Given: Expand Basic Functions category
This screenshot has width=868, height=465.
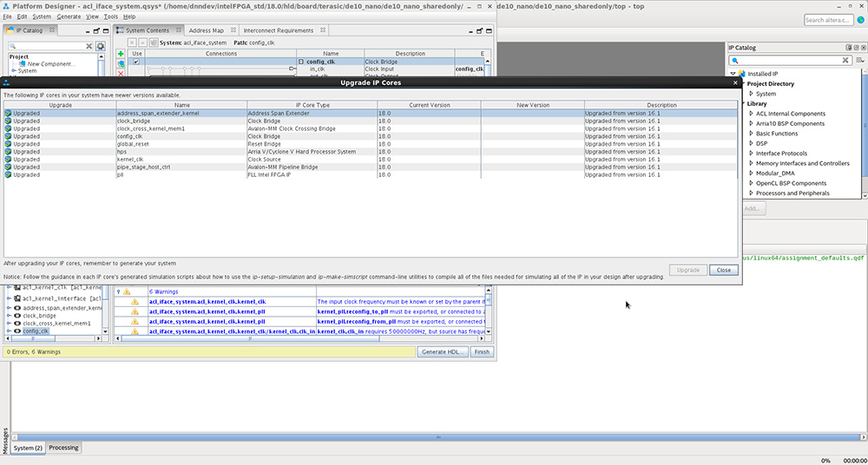Looking at the screenshot, I should 751,134.
